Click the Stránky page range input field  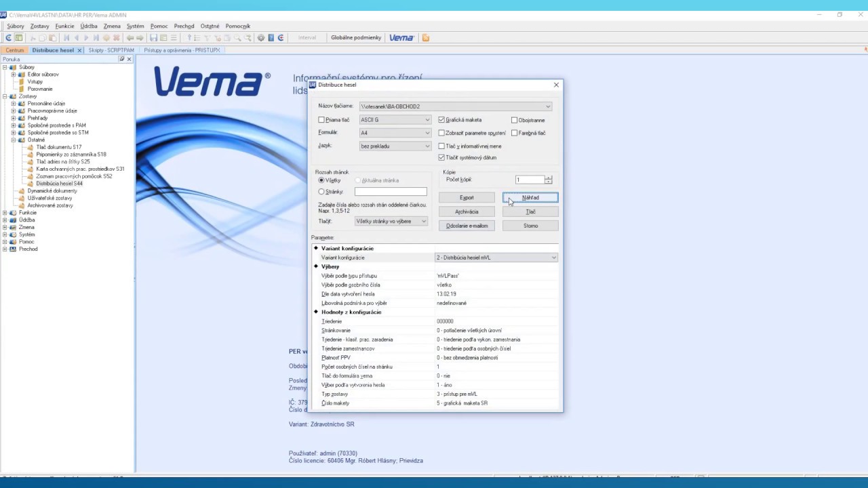click(x=391, y=192)
